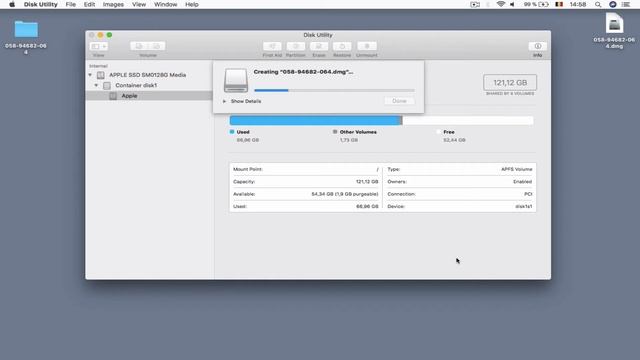This screenshot has height=360, width=640.
Task: Click the screen mirroring menu bar icon
Action: (475, 4)
